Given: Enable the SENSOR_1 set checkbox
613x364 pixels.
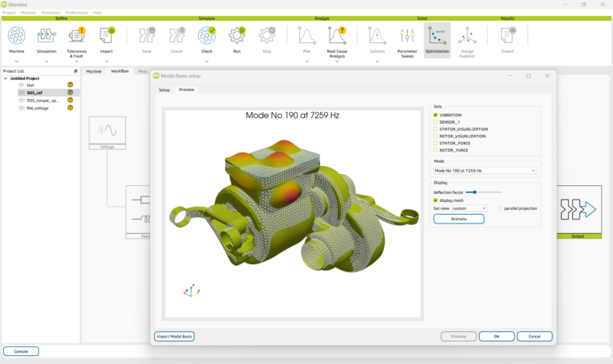Looking at the screenshot, I should (436, 122).
